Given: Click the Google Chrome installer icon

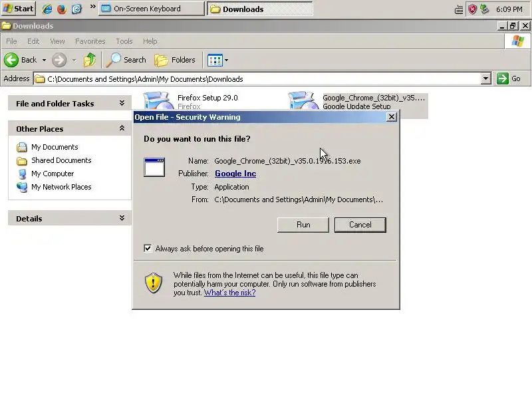Looking at the screenshot, I should [x=303, y=100].
